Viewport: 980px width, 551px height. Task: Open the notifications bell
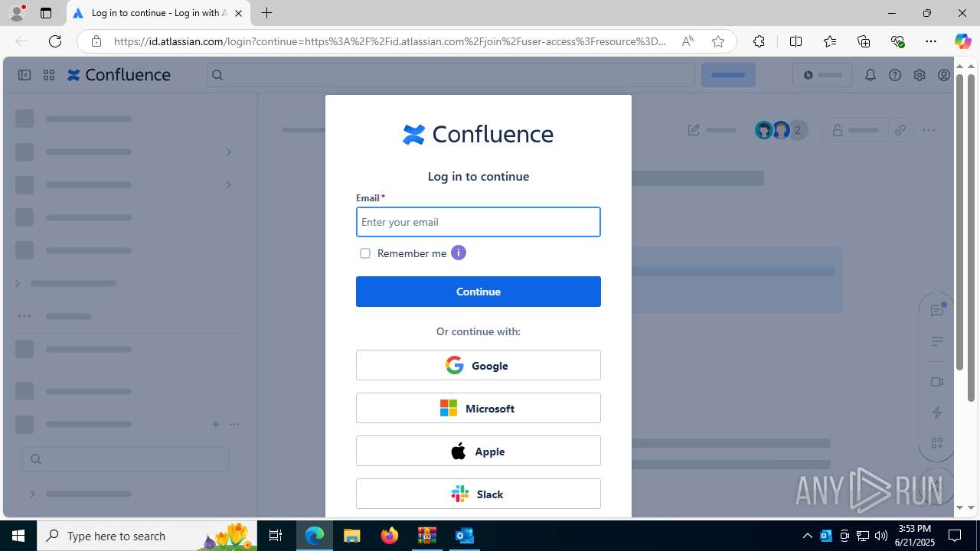[870, 75]
